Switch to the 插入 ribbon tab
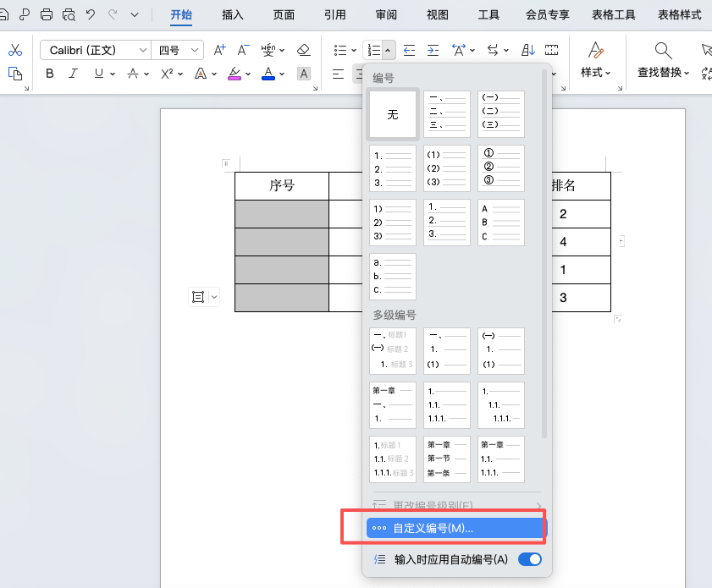The height and width of the screenshot is (588, 712). 232,14
